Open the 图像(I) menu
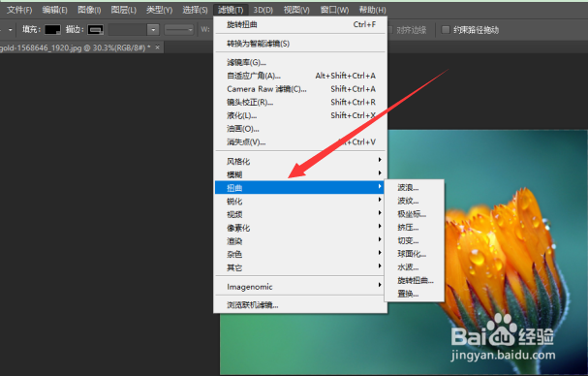588x376 pixels. pyautogui.click(x=89, y=10)
